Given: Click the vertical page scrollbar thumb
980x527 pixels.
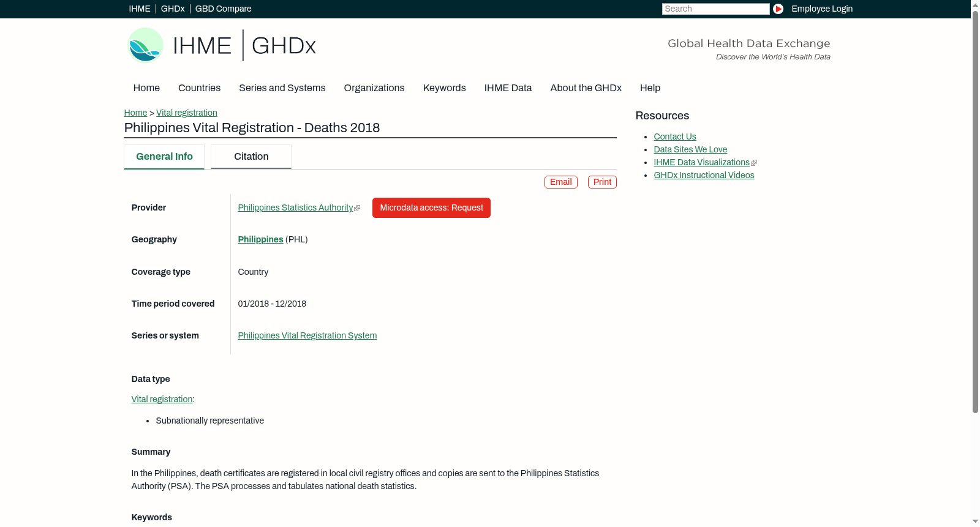Looking at the screenshot, I should pyautogui.click(x=975, y=211).
